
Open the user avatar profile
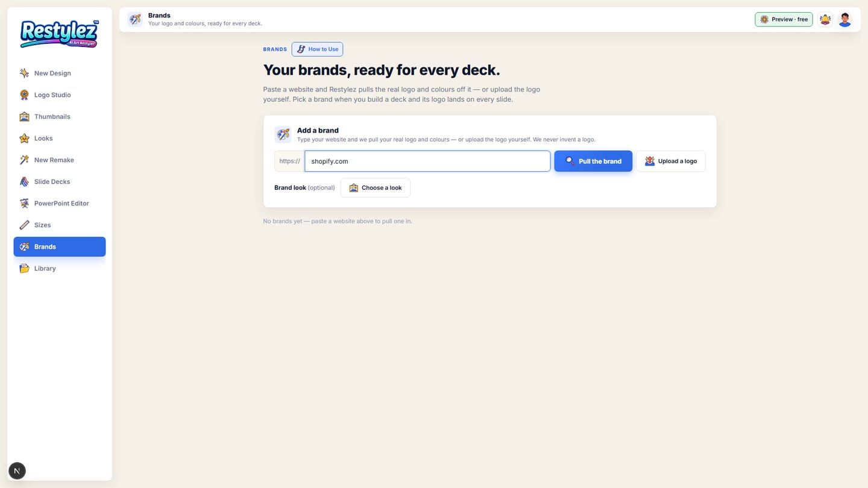point(845,19)
